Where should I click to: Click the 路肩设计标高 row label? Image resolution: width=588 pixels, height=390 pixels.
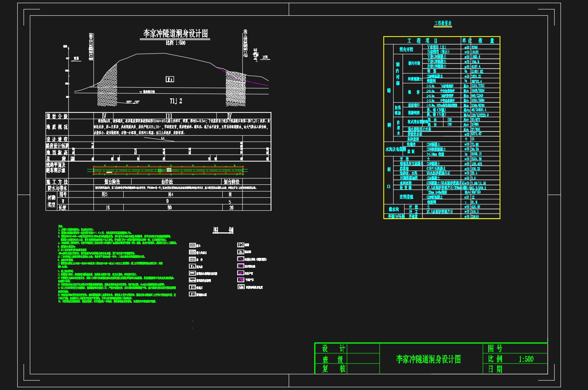coord(57,146)
